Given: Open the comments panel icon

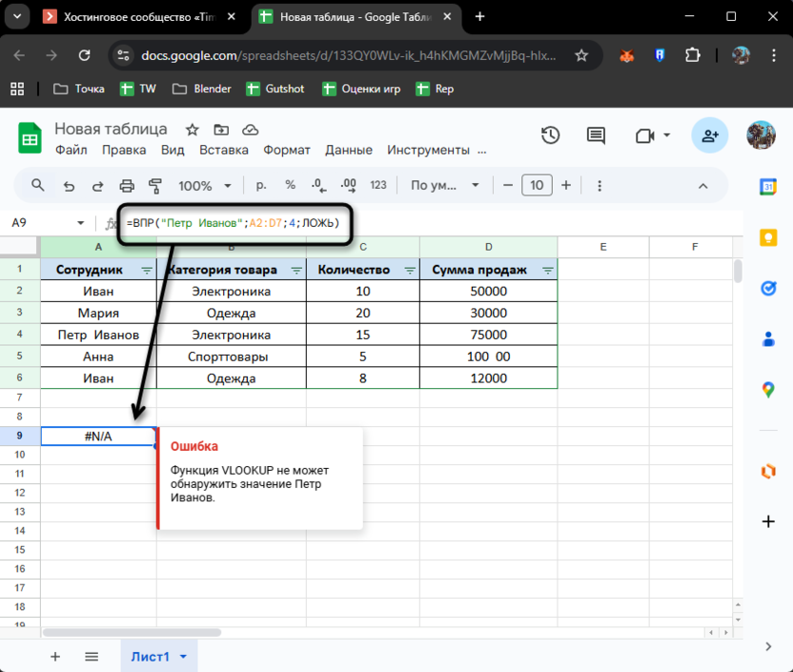Looking at the screenshot, I should pyautogui.click(x=596, y=135).
